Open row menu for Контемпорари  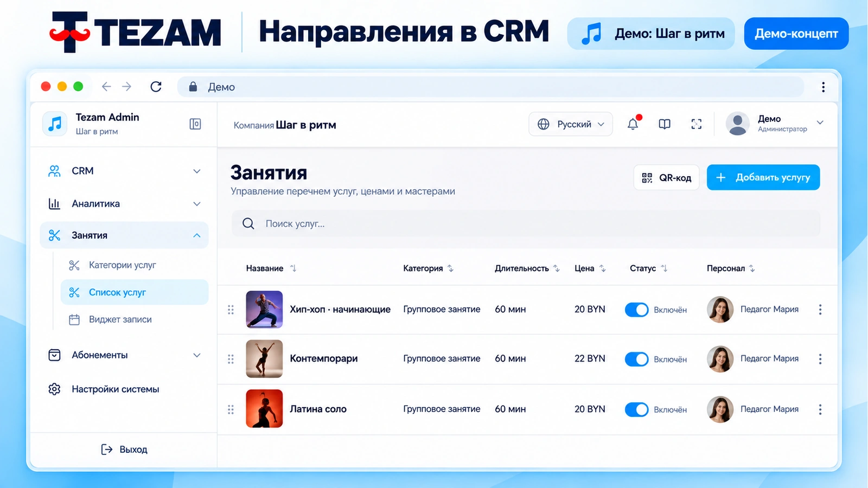820,359
